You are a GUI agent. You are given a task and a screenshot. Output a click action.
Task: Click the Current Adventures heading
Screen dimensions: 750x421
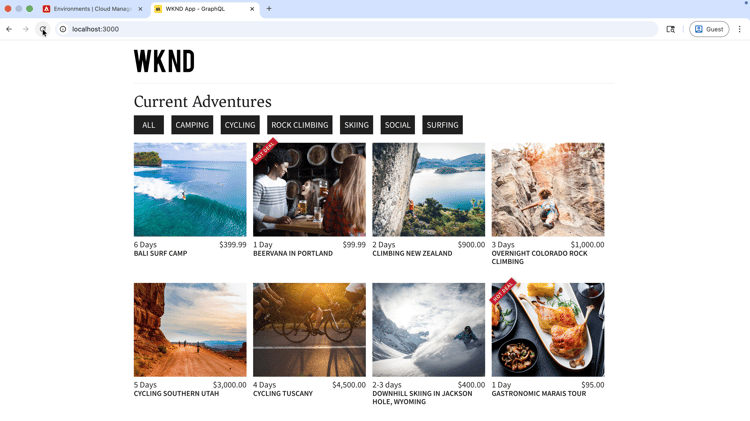203,101
